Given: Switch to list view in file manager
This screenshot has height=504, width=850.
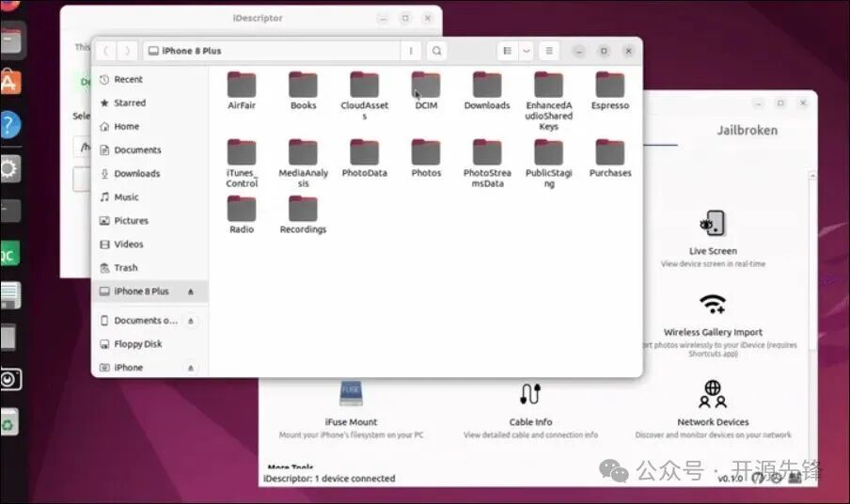Looking at the screenshot, I should (508, 51).
